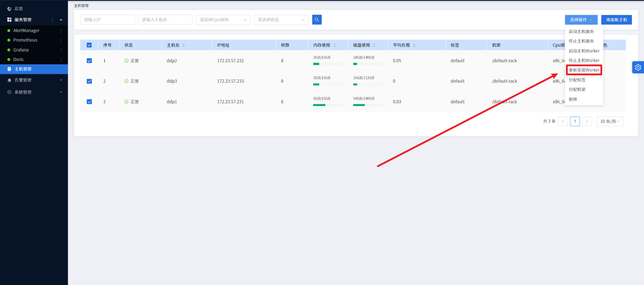Open the 请选择Cpu架构 dropdown
Viewport: 644px width, 285px height.
point(223,19)
